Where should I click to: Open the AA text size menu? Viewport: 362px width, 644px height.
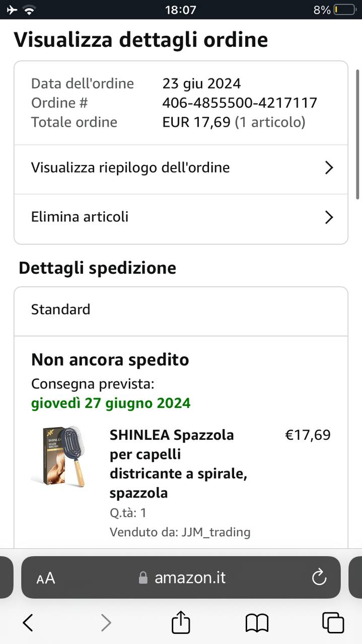46,578
